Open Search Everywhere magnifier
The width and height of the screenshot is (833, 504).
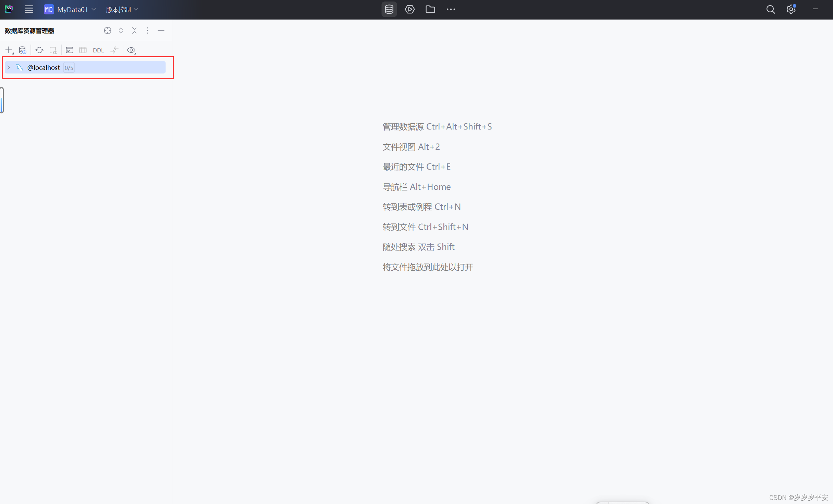[x=770, y=9]
